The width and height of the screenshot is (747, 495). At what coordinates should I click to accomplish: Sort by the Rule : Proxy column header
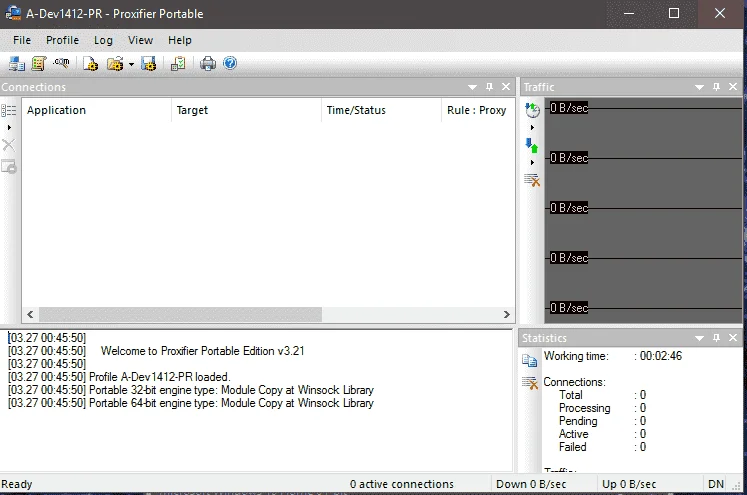[478, 110]
